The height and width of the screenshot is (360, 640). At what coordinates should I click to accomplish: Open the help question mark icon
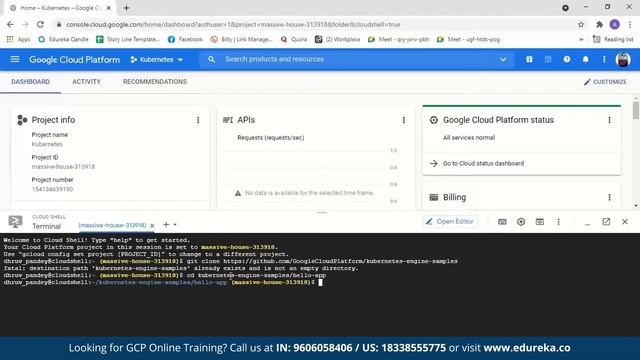click(x=567, y=60)
